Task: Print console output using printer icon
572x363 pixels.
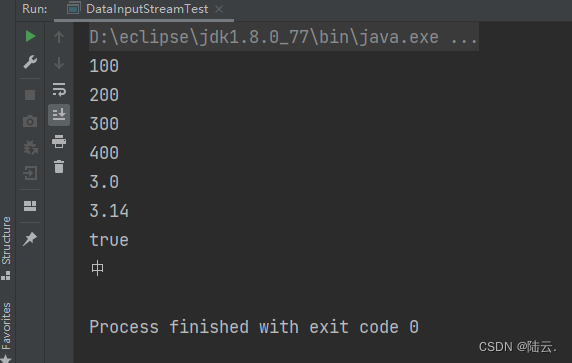Action: click(59, 141)
